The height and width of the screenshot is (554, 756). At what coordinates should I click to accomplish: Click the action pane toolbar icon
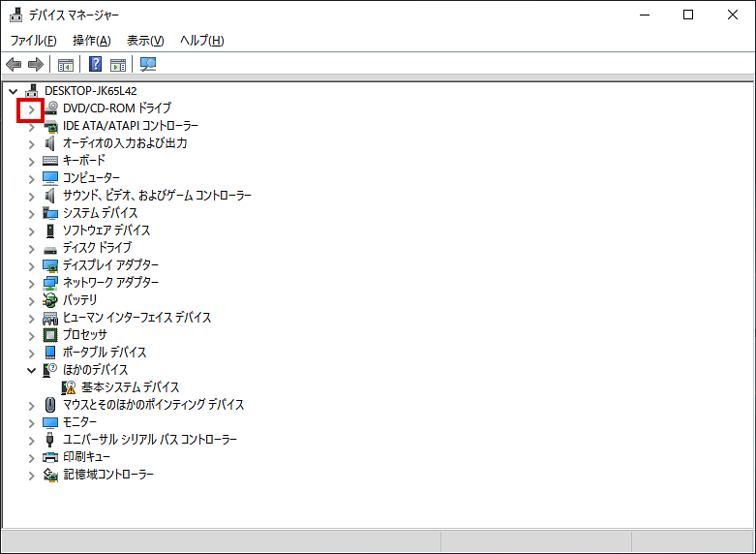(118, 65)
